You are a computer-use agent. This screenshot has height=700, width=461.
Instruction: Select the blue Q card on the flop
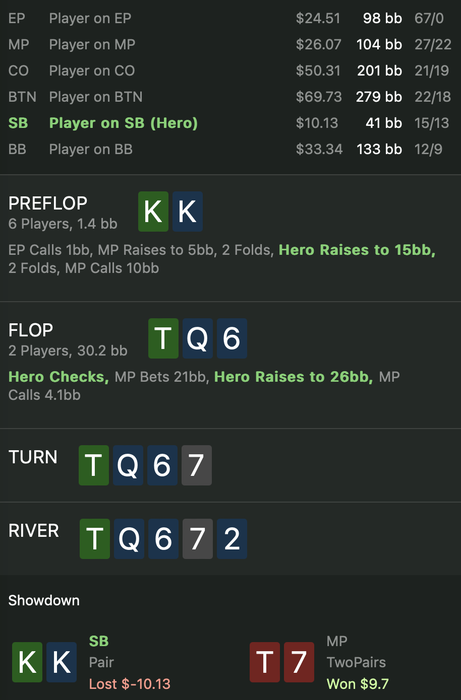pyautogui.click(x=198, y=338)
